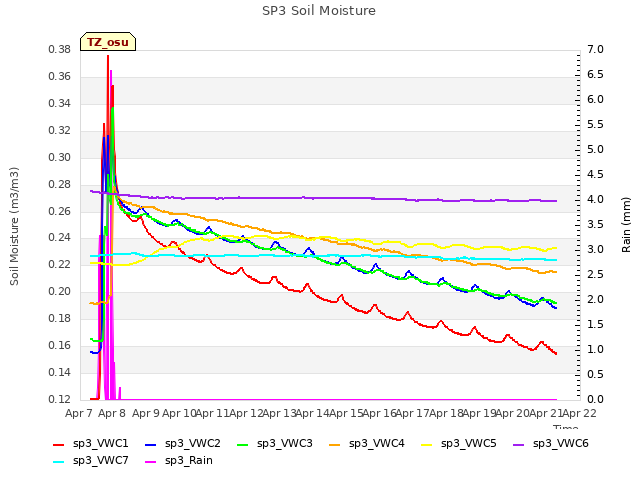This screenshot has width=640, height=480.
Task: Click the 3.5 right axis tick label
Action: 596,224
